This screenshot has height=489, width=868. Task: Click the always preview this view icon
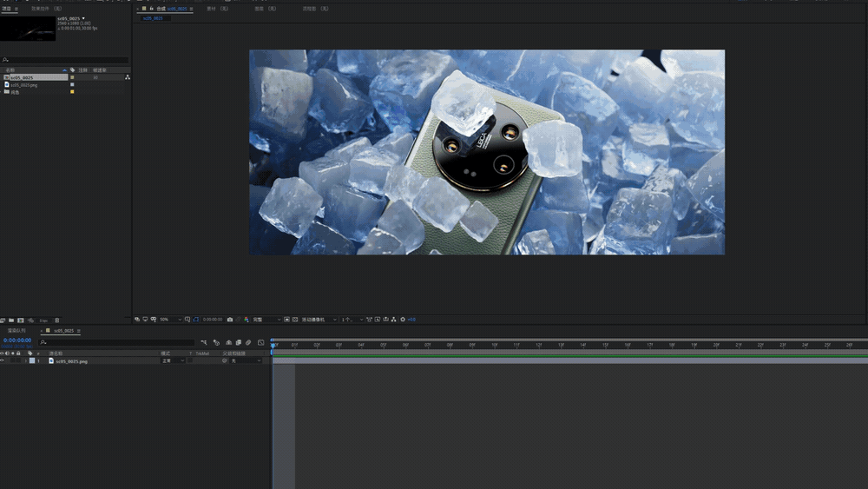tap(137, 320)
